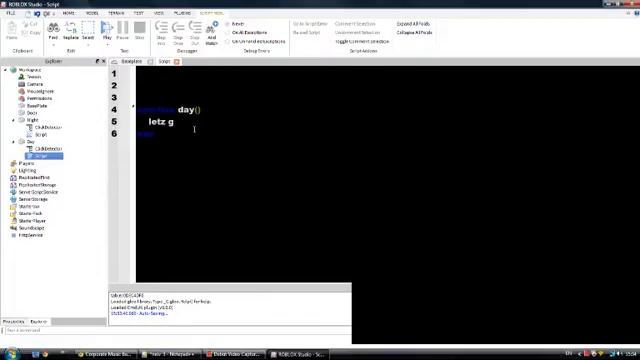Select HttpService in Explorer
Viewport: 640px width, 360px height.
(31, 236)
